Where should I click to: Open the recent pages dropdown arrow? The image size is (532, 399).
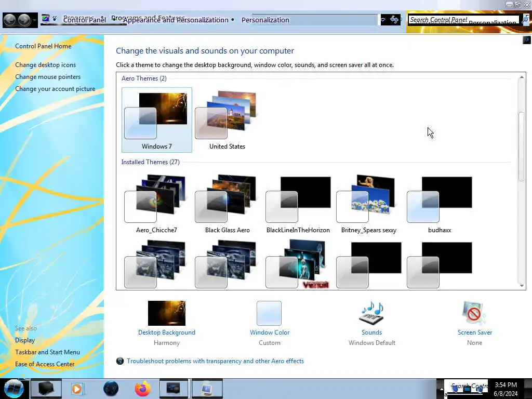[35, 20]
